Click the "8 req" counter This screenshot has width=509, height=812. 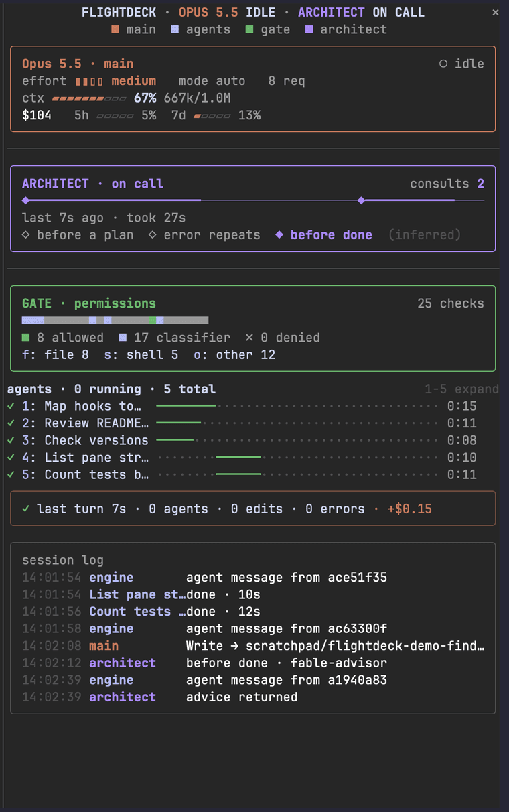click(x=287, y=81)
